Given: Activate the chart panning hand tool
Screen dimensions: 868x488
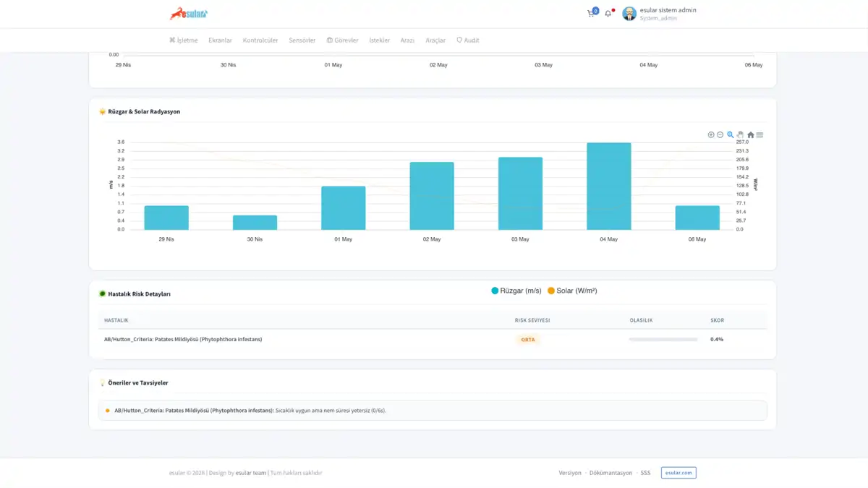Looking at the screenshot, I should 741,135.
